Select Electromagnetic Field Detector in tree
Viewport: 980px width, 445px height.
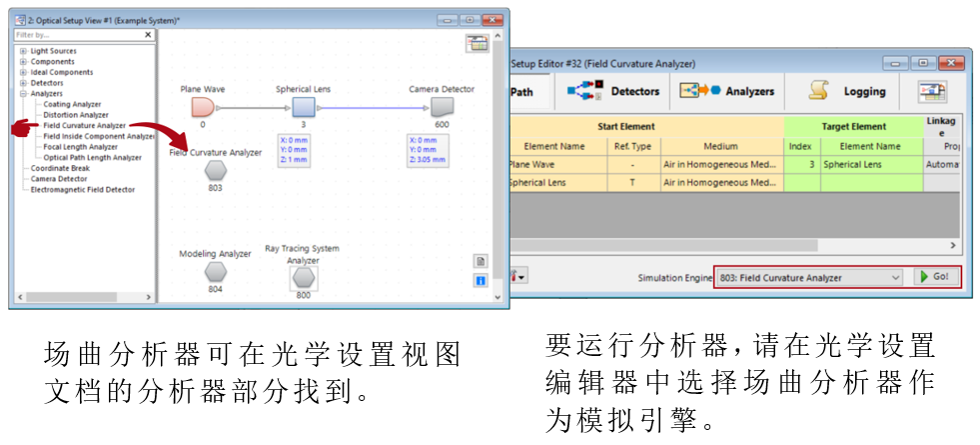(x=83, y=190)
